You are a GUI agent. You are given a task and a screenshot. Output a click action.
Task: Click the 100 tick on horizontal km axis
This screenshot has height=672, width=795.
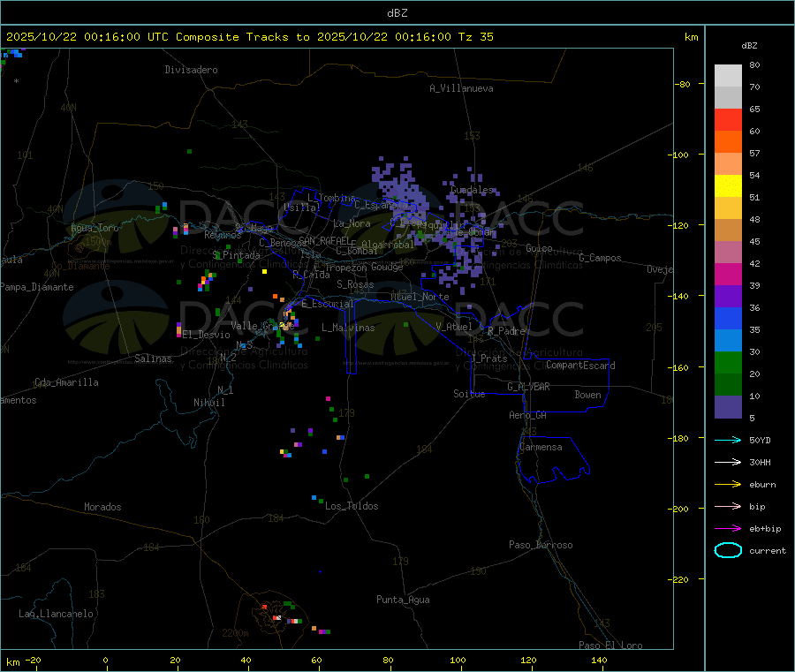458,660
